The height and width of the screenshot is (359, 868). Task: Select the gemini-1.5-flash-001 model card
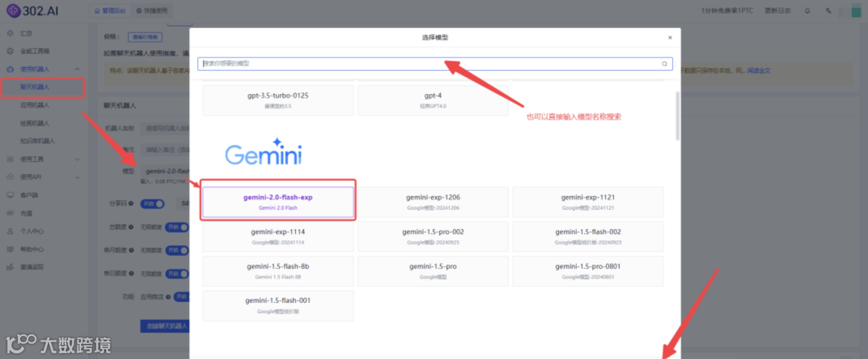[x=278, y=305]
